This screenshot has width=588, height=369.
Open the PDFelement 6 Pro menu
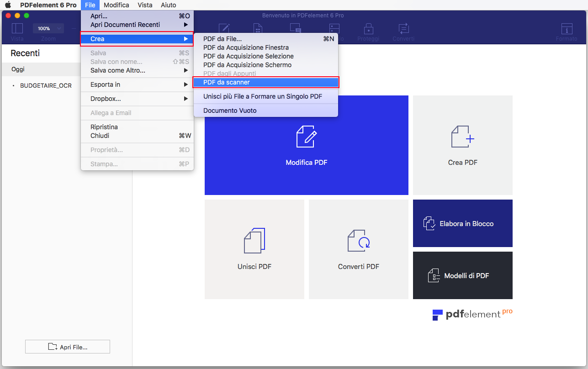tap(48, 5)
